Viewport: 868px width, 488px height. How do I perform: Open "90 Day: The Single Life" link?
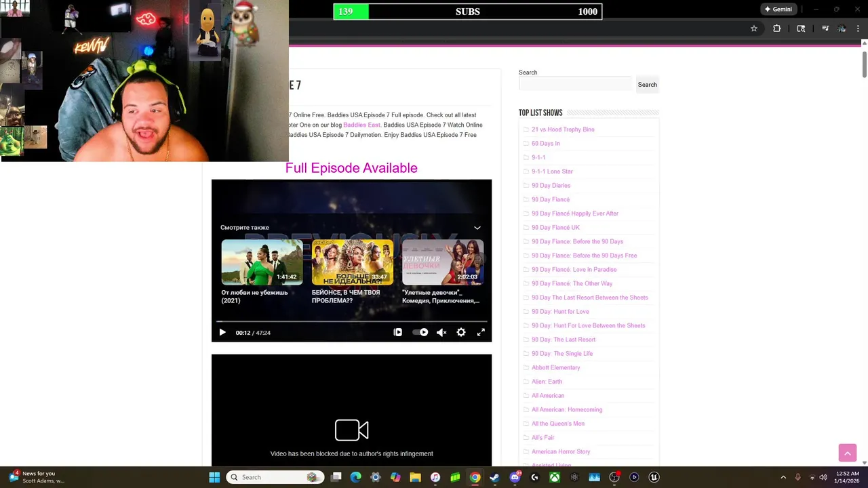point(562,354)
